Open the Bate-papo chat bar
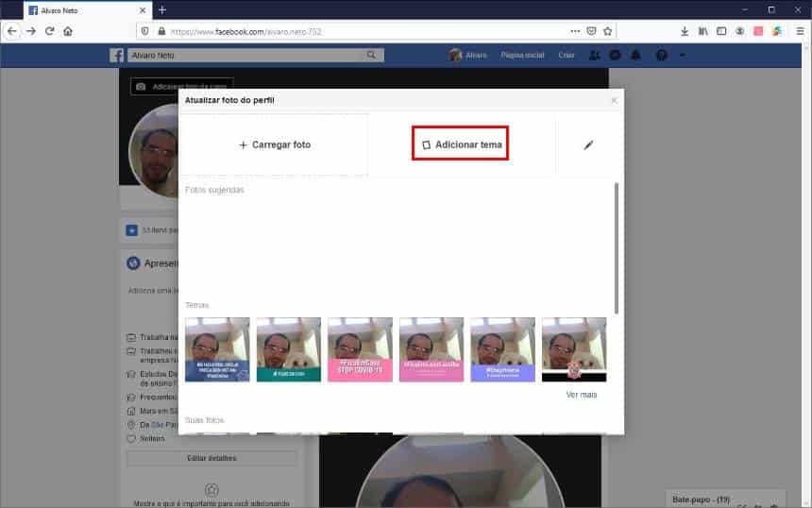Viewport: 812px width, 508px height. coord(725,500)
